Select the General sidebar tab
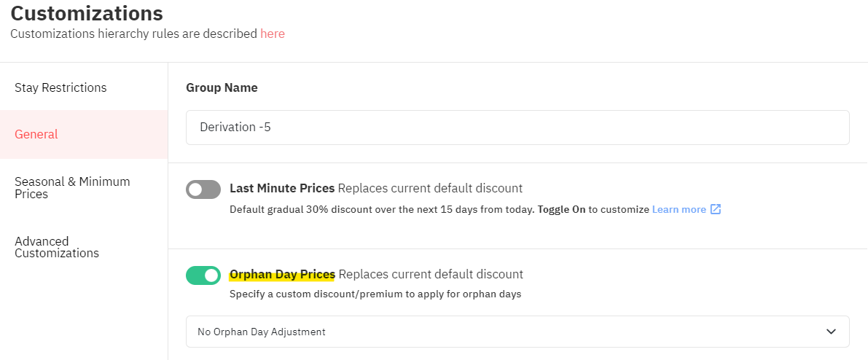Viewport: 868px width, 360px height. [x=84, y=135]
